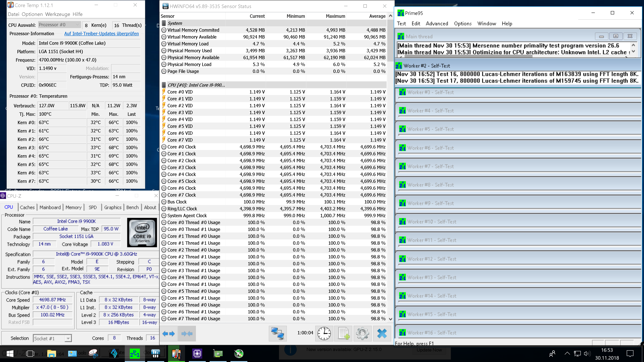Click the Current column header in HWiNFO
This screenshot has height=362, width=644.
[246, 16]
